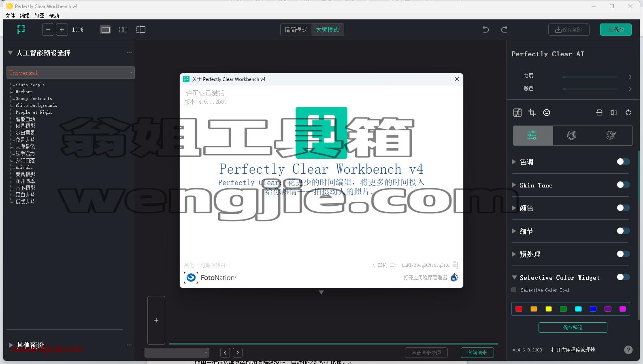643x364 pixels.
Task: Open the 编辑 menu
Action: point(25,16)
